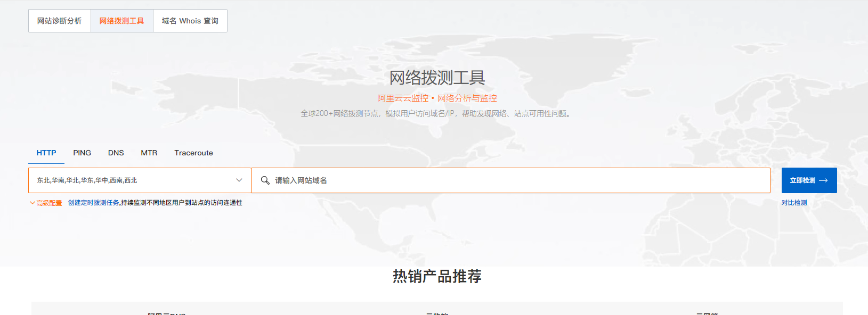Click the 网络拨测工具 page heading
Screen dimensions: 868x315
tap(437, 78)
